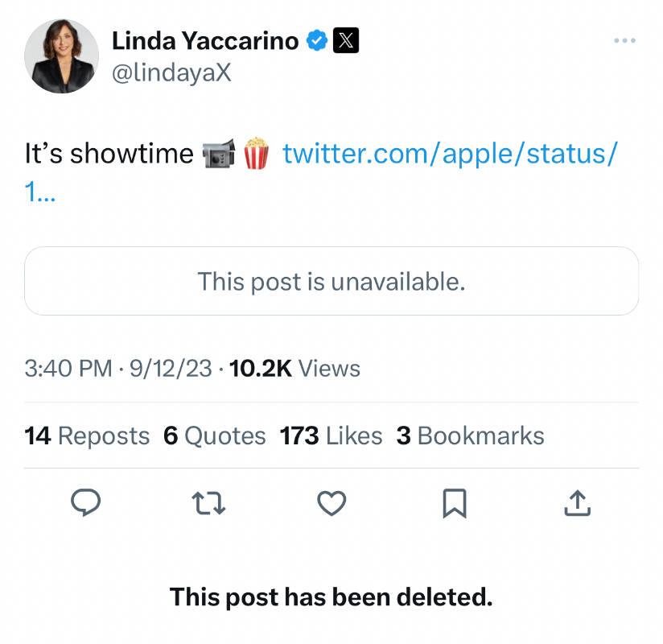Like the post with heart icon

(x=331, y=503)
